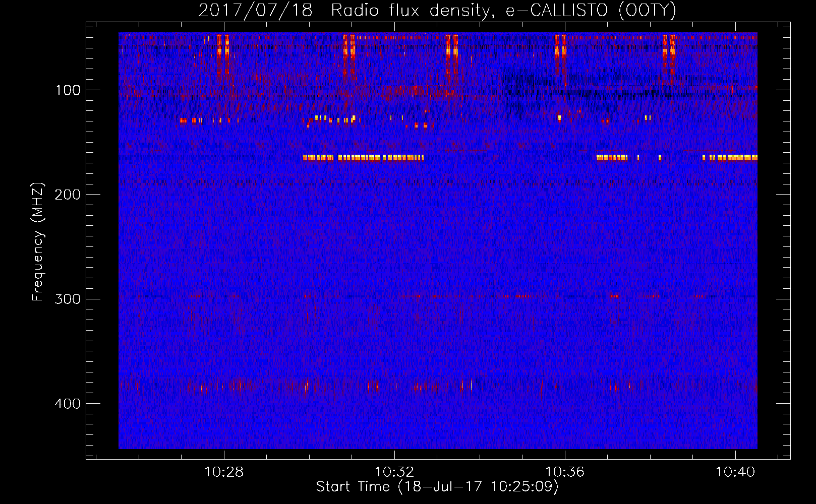This screenshot has height=504, width=816.
Task: Click the 10:32 time tick label
Action: (x=394, y=472)
